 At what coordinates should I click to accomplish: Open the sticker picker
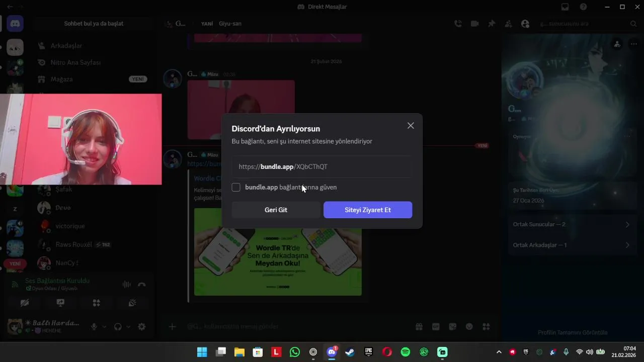(453, 327)
